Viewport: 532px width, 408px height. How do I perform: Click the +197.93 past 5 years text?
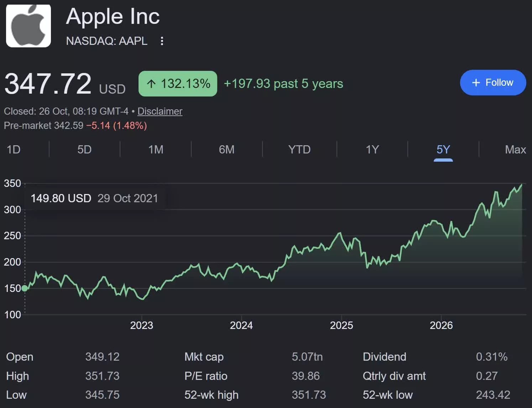(x=283, y=83)
